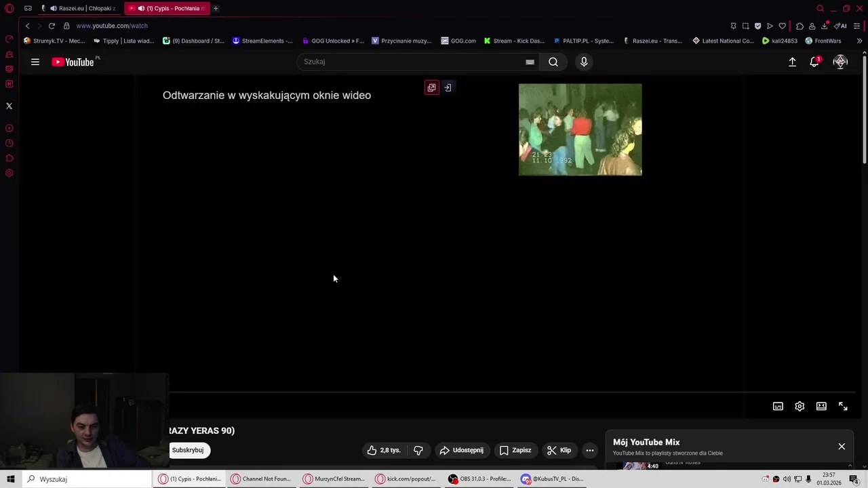Enter full screen on the video player
Screen dimensions: 868x488
click(x=843, y=406)
